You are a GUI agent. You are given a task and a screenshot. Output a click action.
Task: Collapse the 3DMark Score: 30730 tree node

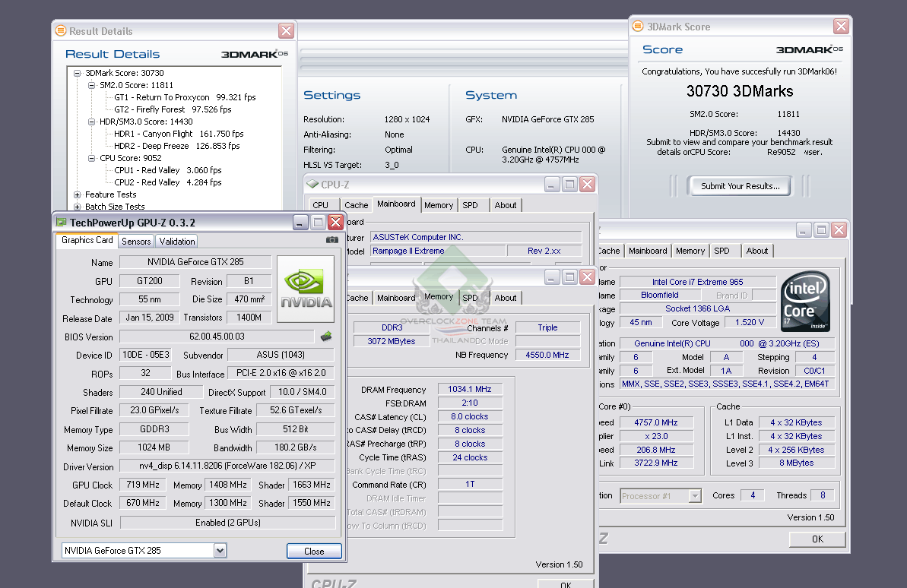pyautogui.click(x=77, y=73)
